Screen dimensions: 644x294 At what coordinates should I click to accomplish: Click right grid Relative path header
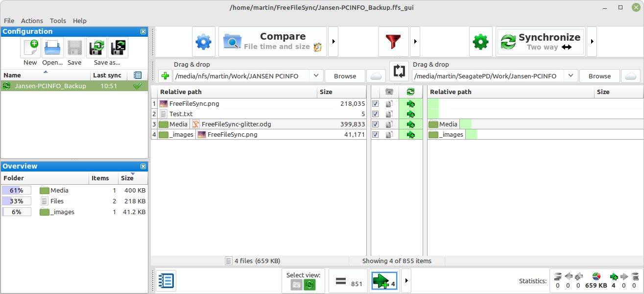(511, 92)
